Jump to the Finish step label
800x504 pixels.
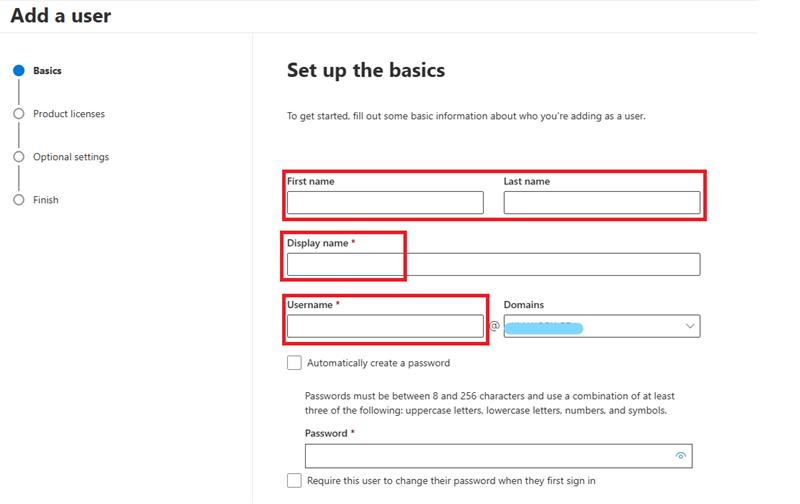coord(46,200)
